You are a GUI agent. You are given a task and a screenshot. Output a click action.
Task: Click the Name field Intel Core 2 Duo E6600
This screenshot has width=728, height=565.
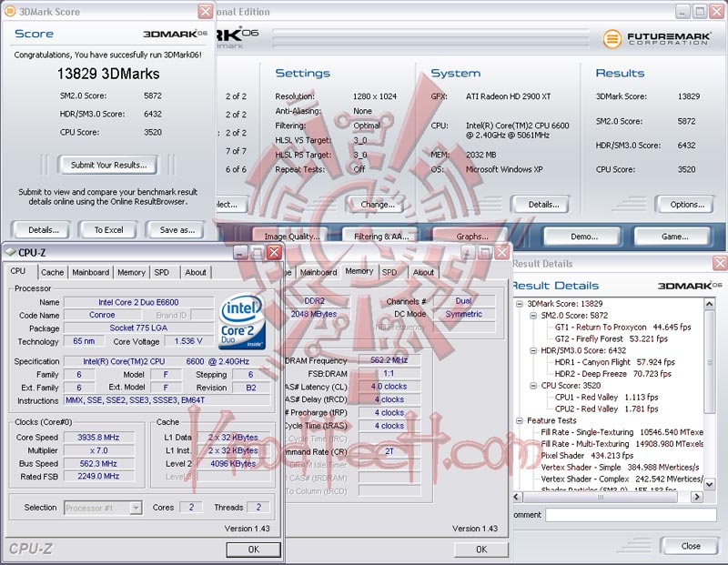[x=138, y=302]
